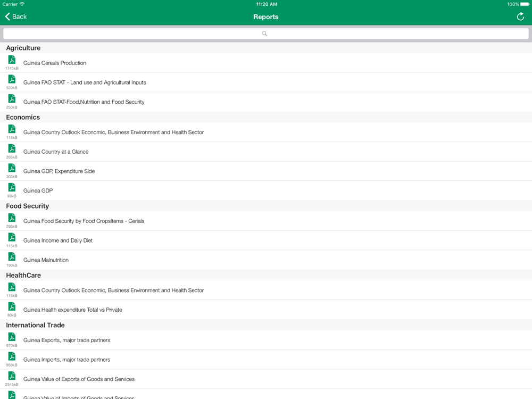Select 'Guinea Value of Exports of Goods and Services'
Image resolution: width=532 pixels, height=399 pixels.
79,379
